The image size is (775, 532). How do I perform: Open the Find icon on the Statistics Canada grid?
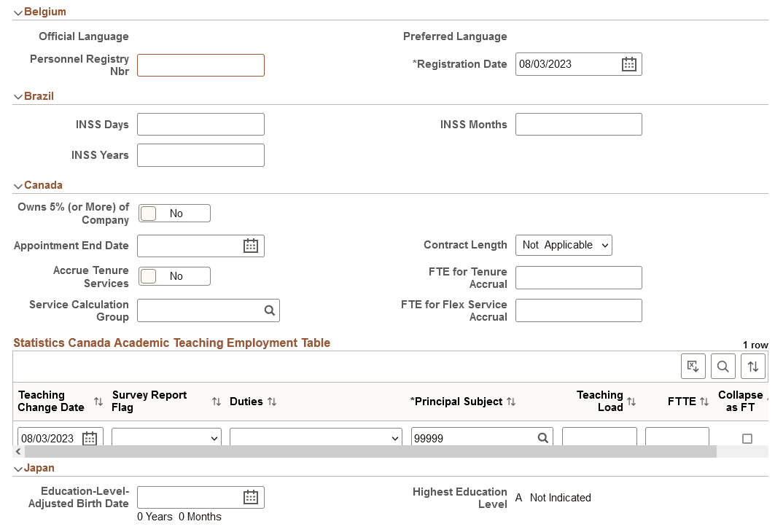tap(723, 366)
